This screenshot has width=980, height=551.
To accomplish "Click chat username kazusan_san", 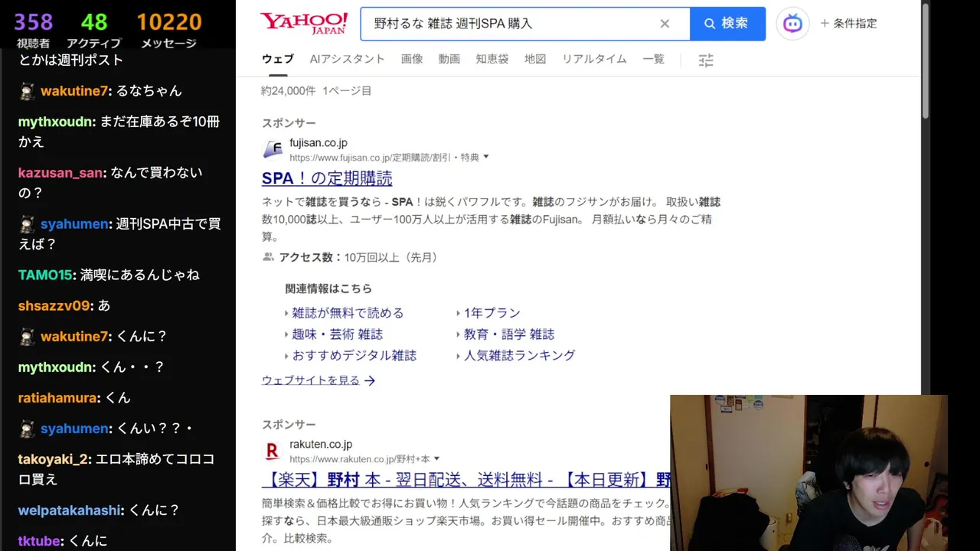I will pyautogui.click(x=60, y=173).
